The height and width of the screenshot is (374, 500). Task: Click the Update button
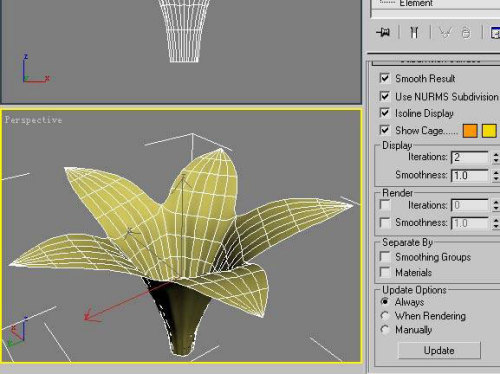coord(439,350)
